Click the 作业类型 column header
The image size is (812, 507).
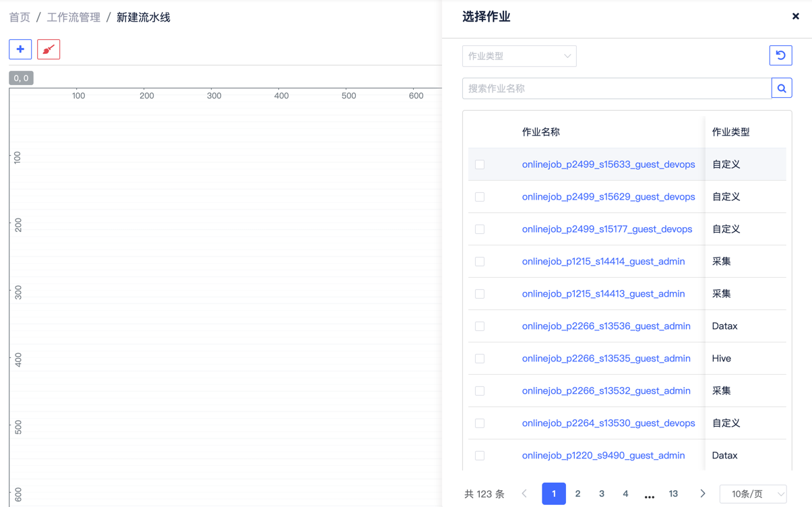[x=731, y=132]
